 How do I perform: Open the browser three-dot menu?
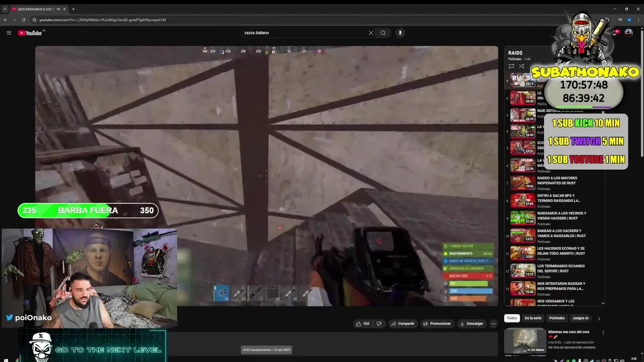637,20
